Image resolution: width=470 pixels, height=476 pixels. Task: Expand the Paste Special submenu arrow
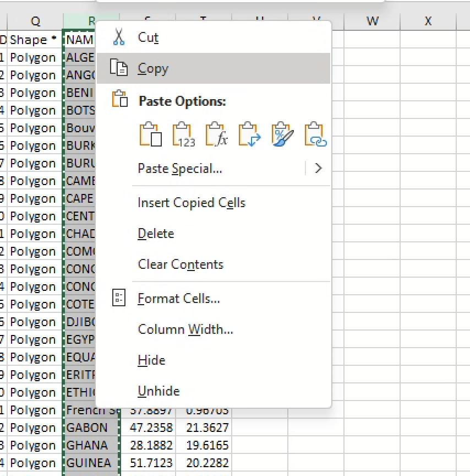(x=318, y=169)
